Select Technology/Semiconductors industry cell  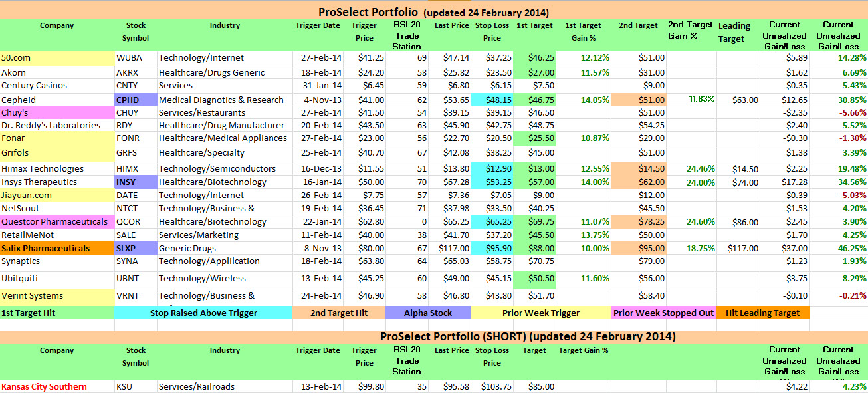[x=225, y=169]
